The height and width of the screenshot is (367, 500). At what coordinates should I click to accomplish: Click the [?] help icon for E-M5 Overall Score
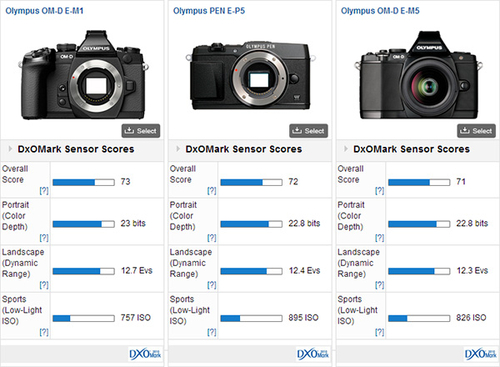click(x=380, y=191)
